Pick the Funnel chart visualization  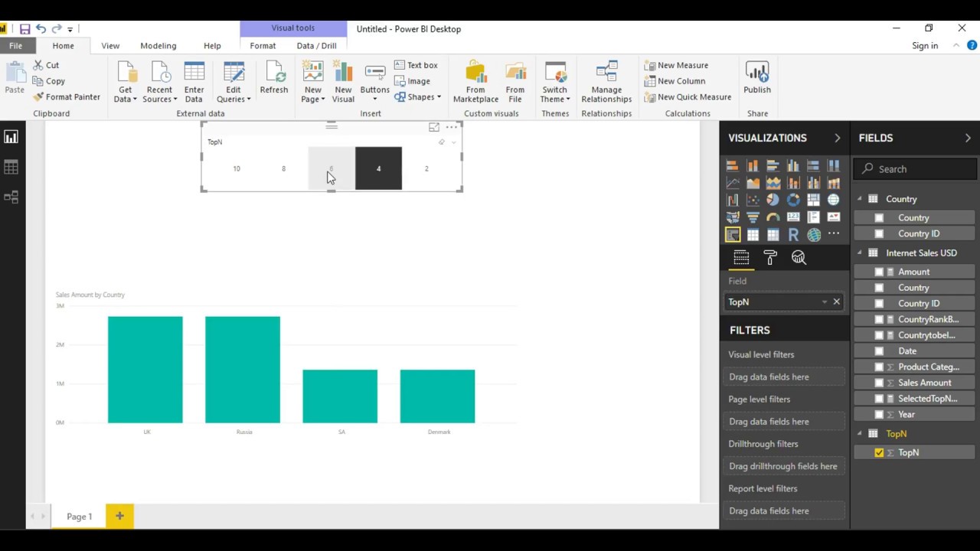click(x=753, y=217)
